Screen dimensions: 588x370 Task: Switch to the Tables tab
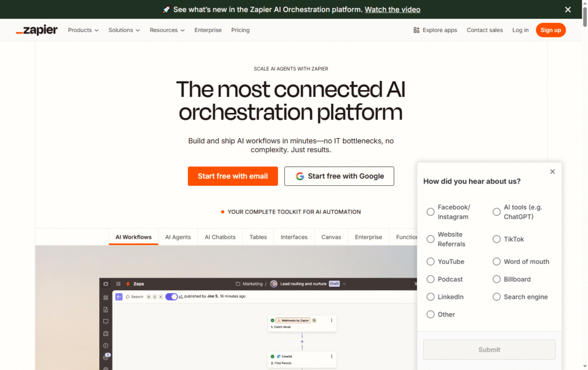click(x=258, y=237)
